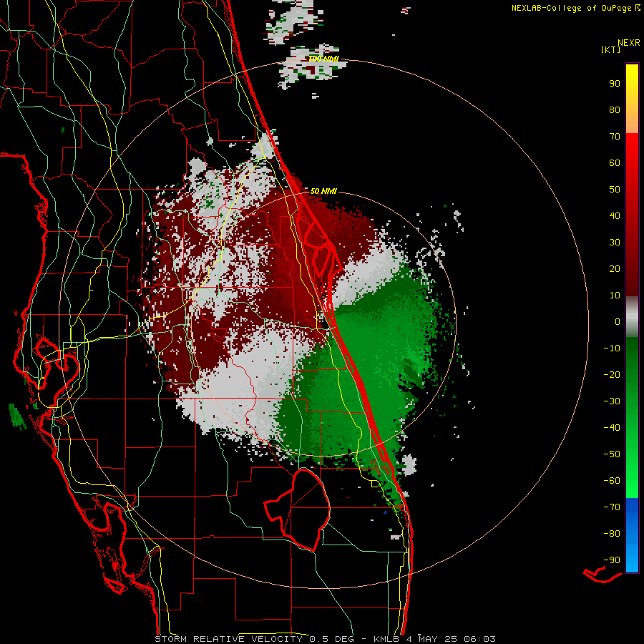644x644 pixels.
Task: Click the -80 value on velocity scale
Action: (612, 534)
